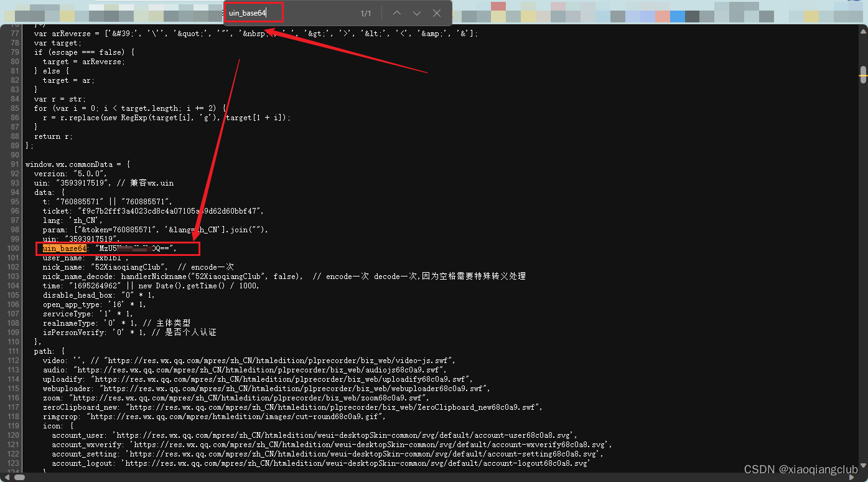Click the account_user svg path line
Screen dimensions: 868x482
tap(314, 435)
